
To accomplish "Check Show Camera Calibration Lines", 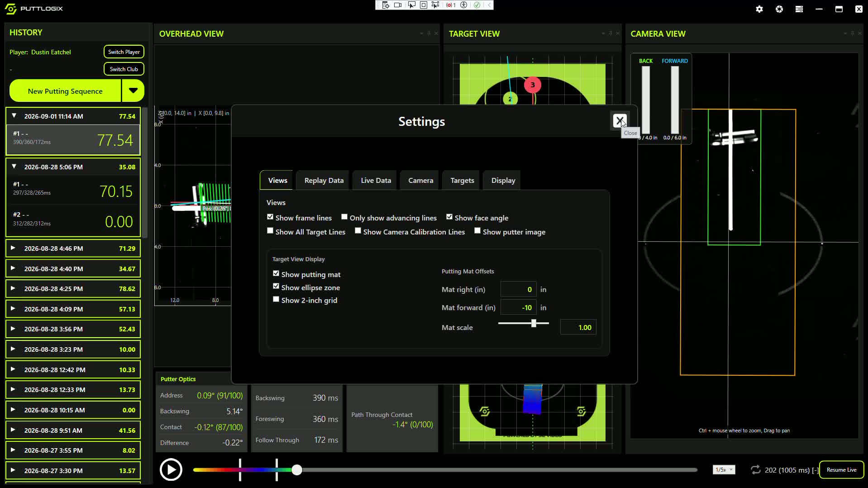I will tap(358, 231).
